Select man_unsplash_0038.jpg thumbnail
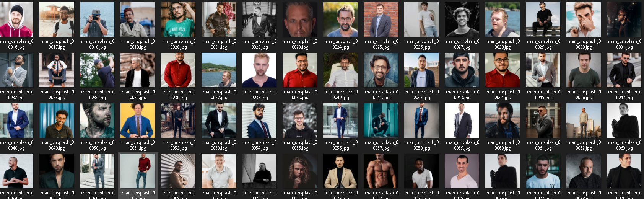Screen dimensions: 644x199 click(x=259, y=70)
